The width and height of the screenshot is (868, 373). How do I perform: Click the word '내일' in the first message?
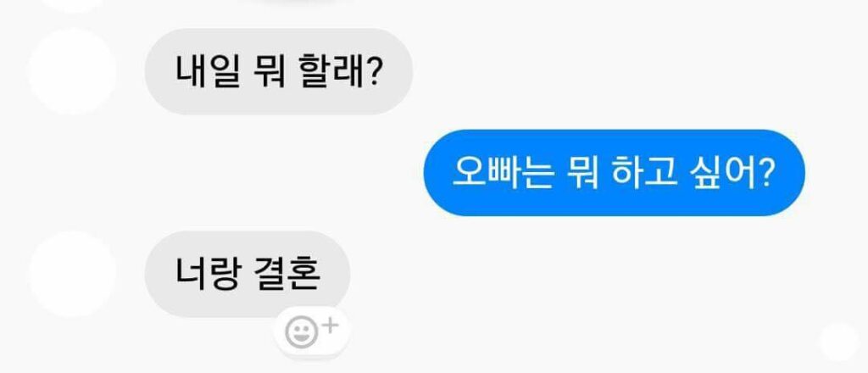point(208,72)
